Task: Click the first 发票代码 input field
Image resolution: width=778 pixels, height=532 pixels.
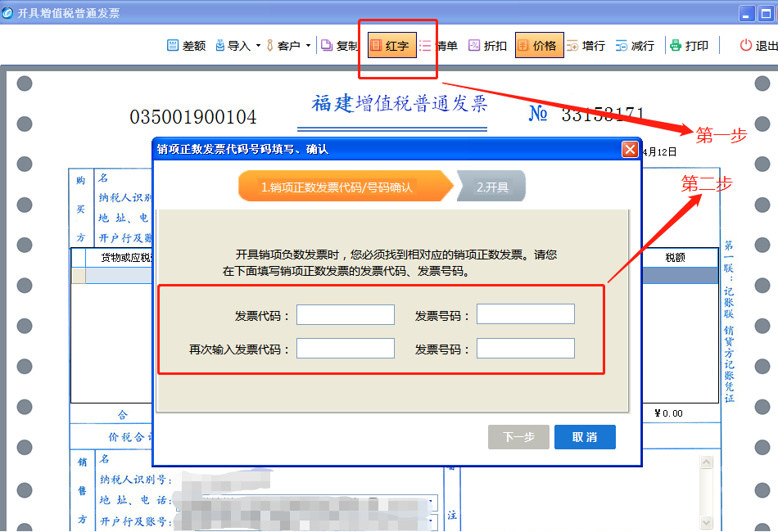Action: [x=345, y=315]
